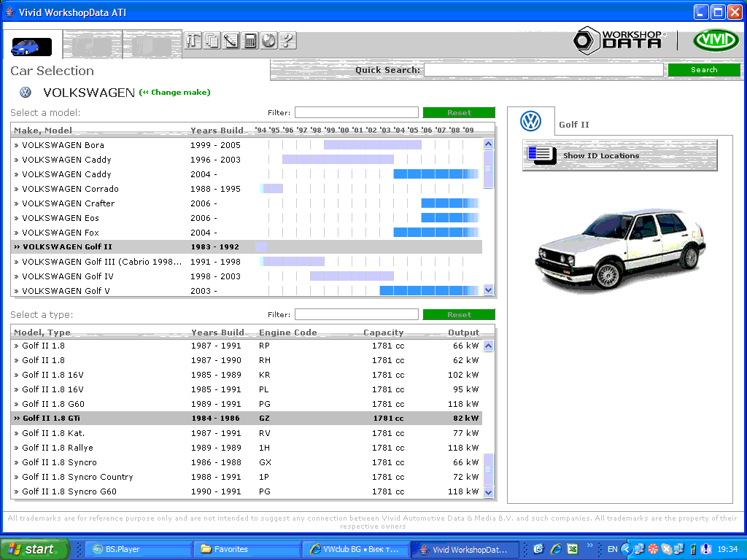Click into the Quick Search field
The image size is (747, 560).
coord(543,70)
